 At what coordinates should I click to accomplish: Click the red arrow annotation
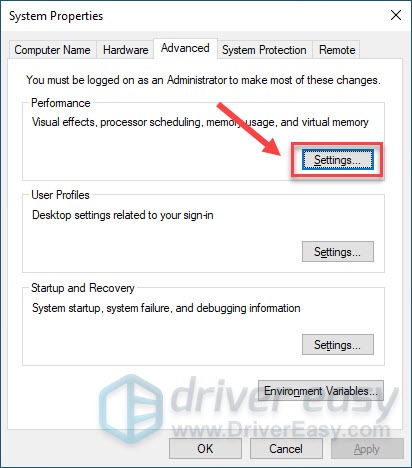(x=251, y=130)
